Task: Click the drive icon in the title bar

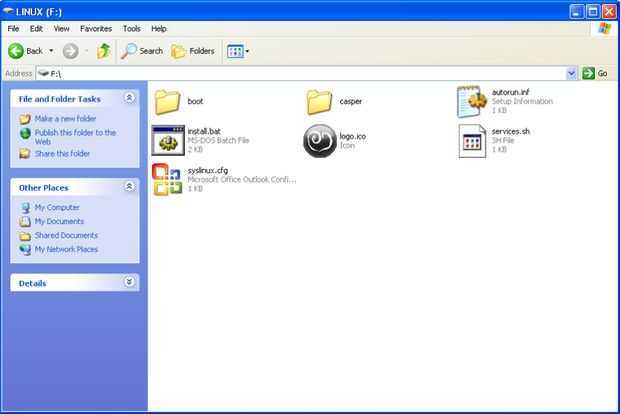Action: (x=8, y=12)
